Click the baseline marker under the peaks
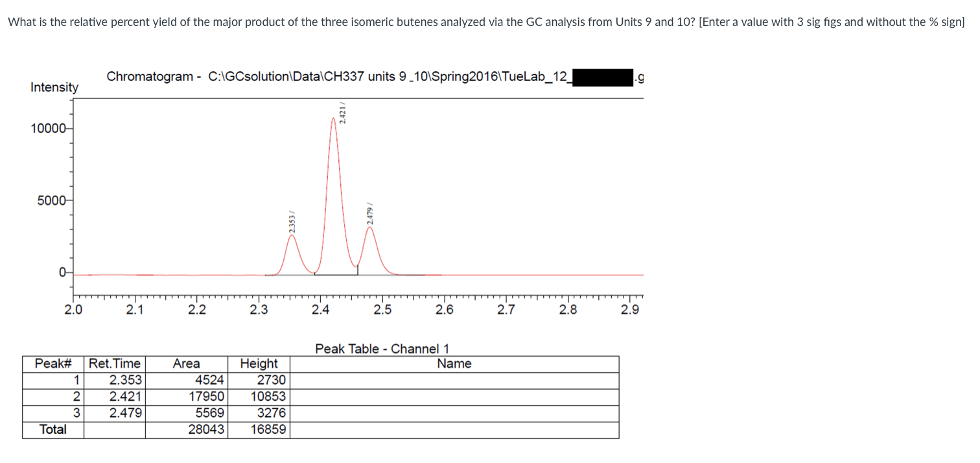Screen dimensions: 980x463 [337, 273]
